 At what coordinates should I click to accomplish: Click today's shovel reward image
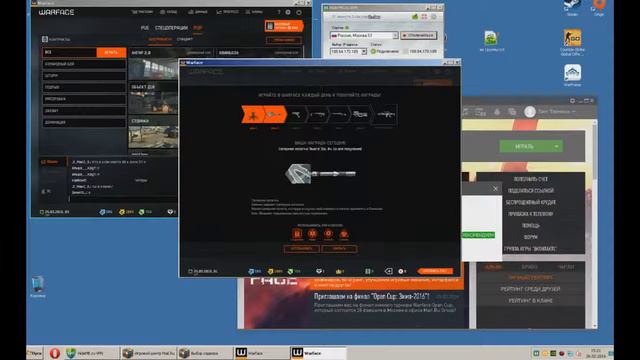(x=320, y=174)
